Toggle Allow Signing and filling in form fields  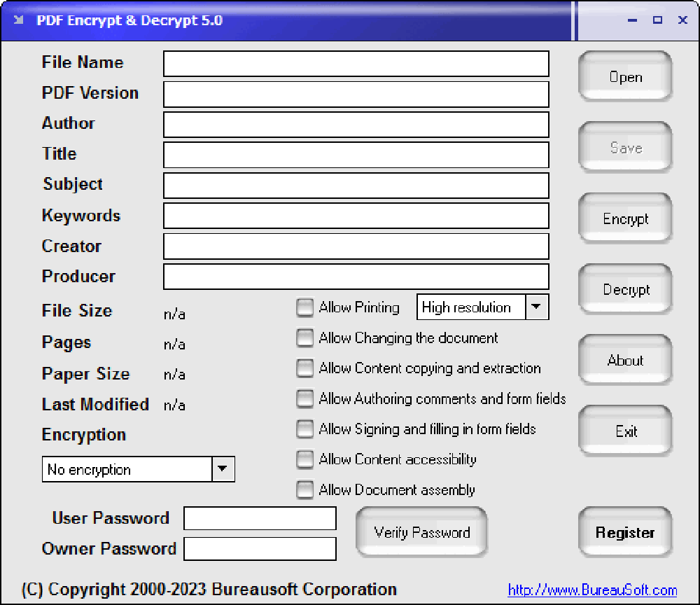click(x=305, y=429)
